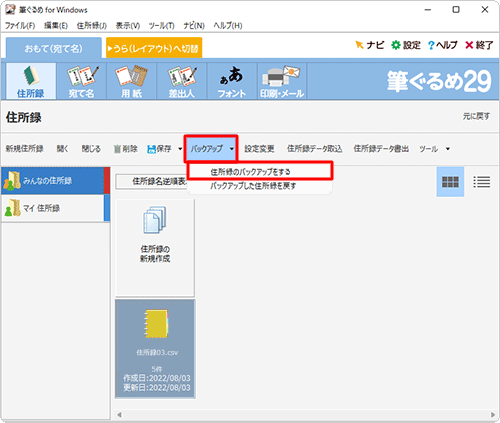500x423 pixels.
Task: Click 新規住所録 toolbar button
Action: [x=25, y=149]
